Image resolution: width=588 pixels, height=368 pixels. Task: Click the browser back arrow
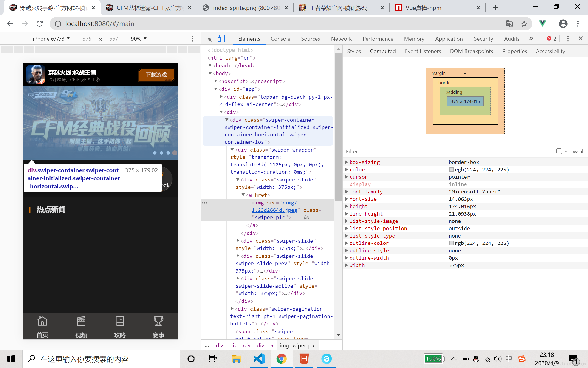click(x=10, y=24)
